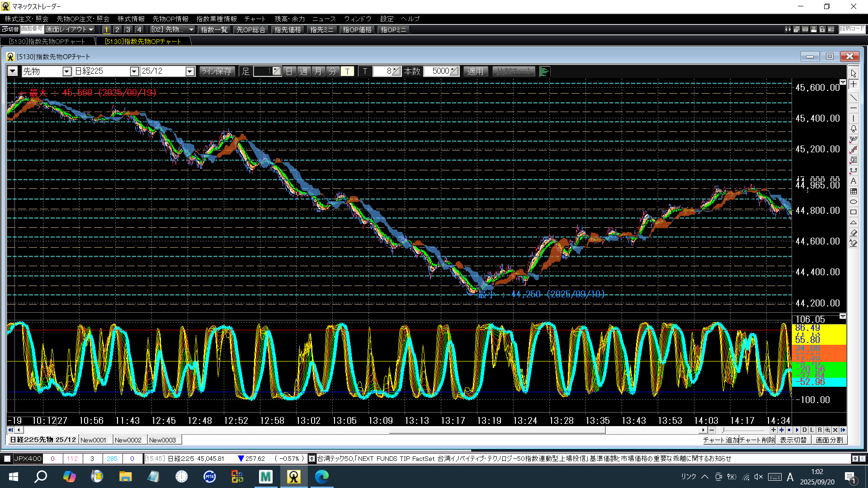Select the text annotation A tool
This screenshot has width=868, height=488.
pos(853,181)
